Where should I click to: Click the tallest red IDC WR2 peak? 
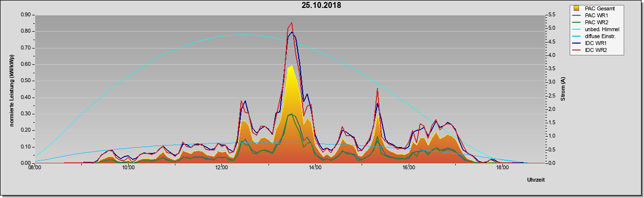(292, 23)
